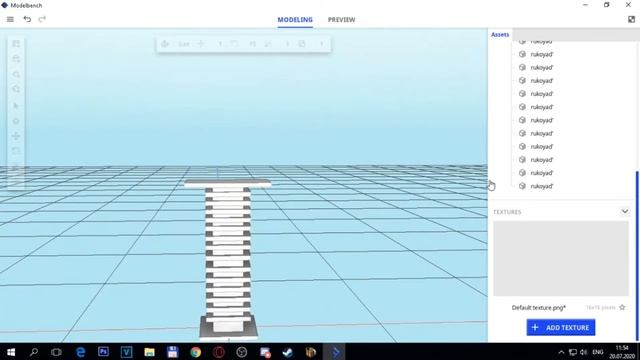
Task: Open Steam from the taskbar
Action: (x=288, y=352)
